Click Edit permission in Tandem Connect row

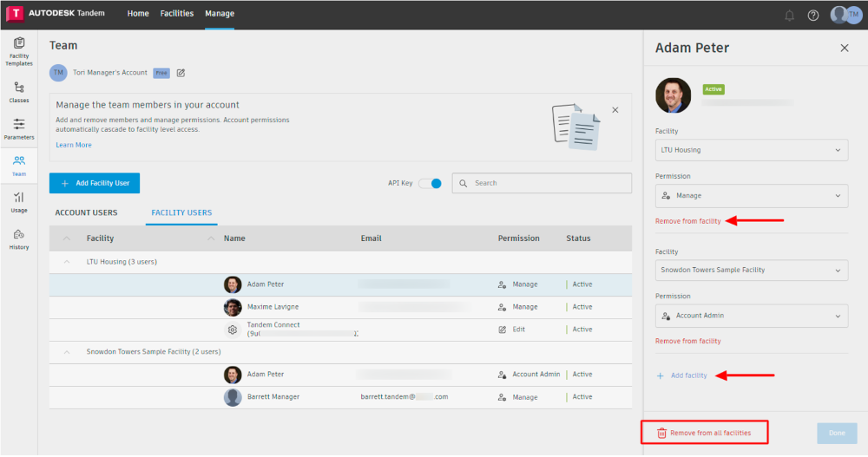511,330
